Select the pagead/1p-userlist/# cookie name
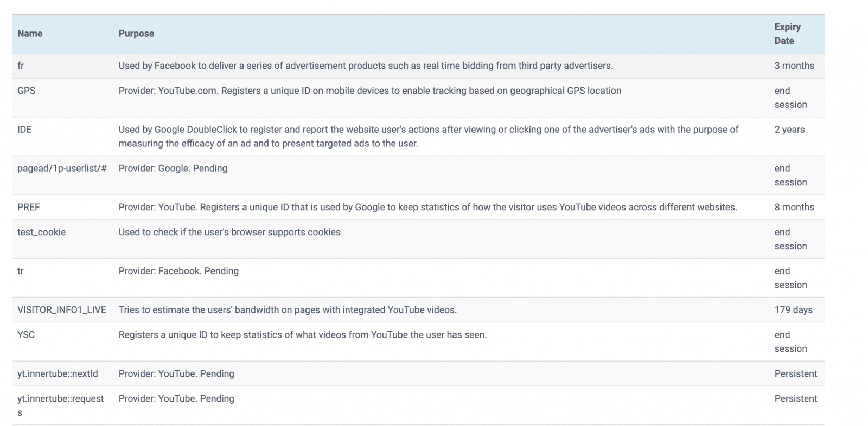Screen dimensions: 868x426 pyautogui.click(x=62, y=169)
